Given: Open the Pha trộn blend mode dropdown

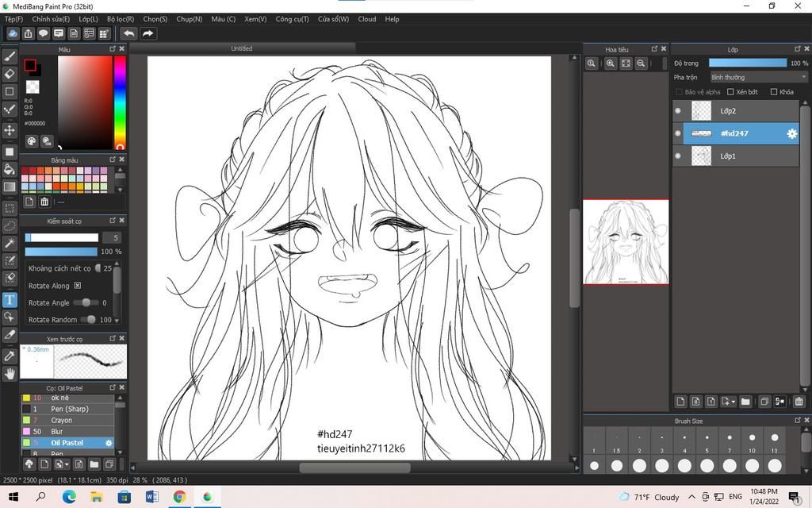Looking at the screenshot, I should pyautogui.click(x=759, y=77).
